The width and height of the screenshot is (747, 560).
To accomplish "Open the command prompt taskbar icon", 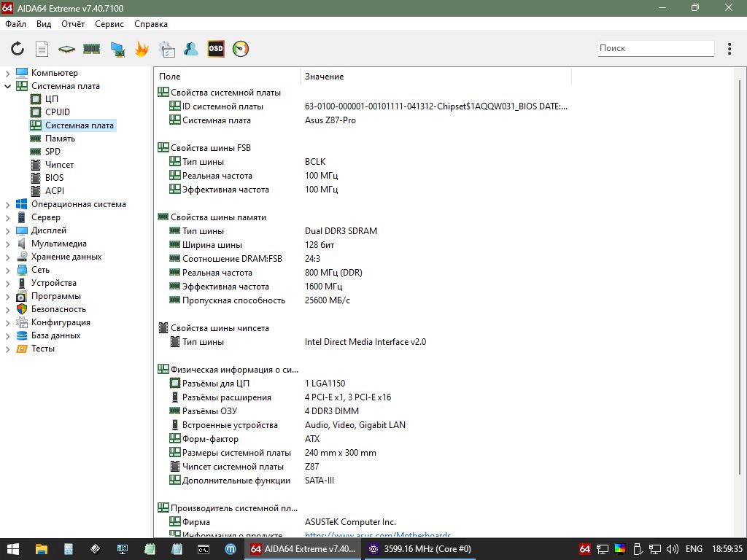I will (204, 549).
